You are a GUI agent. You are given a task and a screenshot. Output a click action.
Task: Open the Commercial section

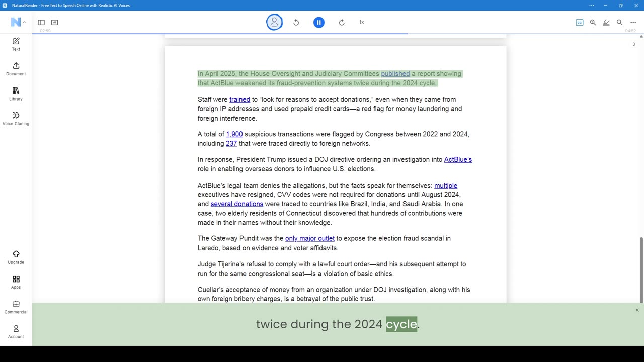(16, 307)
